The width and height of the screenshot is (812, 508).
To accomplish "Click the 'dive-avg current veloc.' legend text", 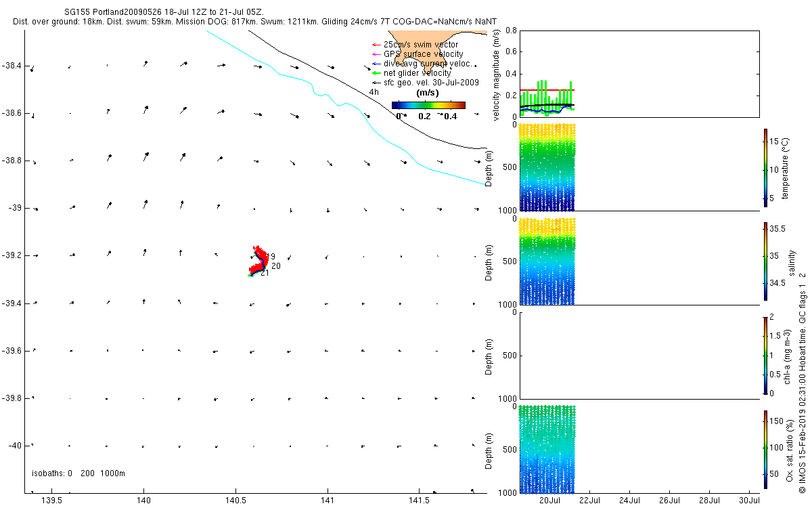I will (x=428, y=64).
